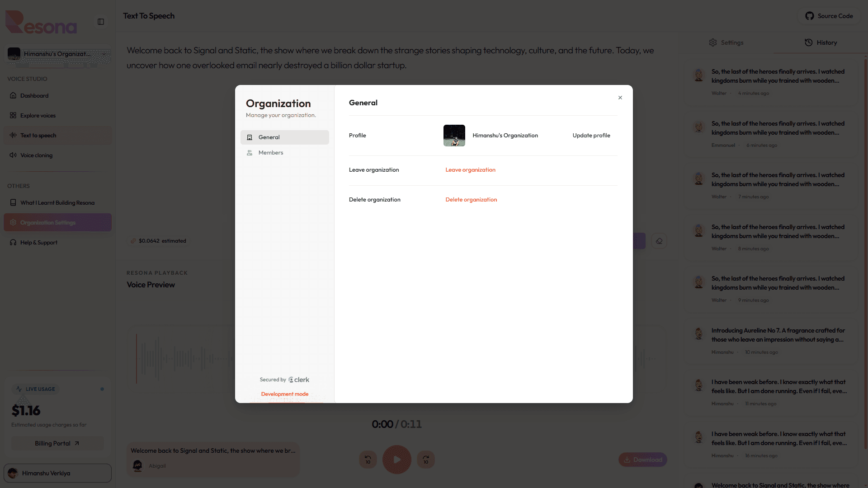Click the Voice cloning speaker icon

coord(13,155)
